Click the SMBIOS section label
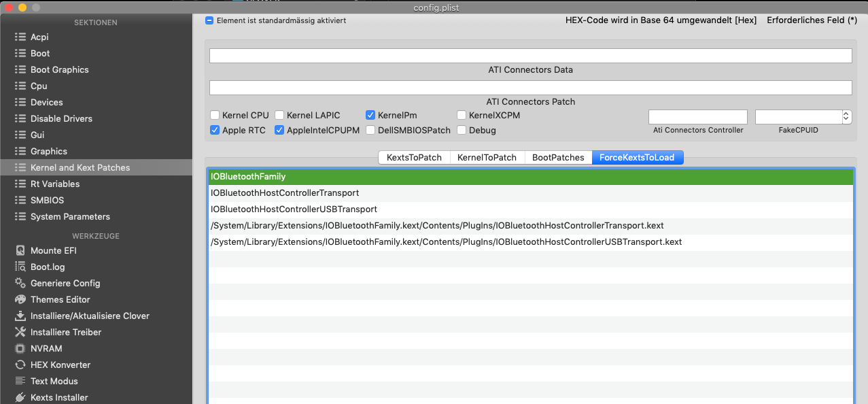868x404 pixels. coord(47,200)
